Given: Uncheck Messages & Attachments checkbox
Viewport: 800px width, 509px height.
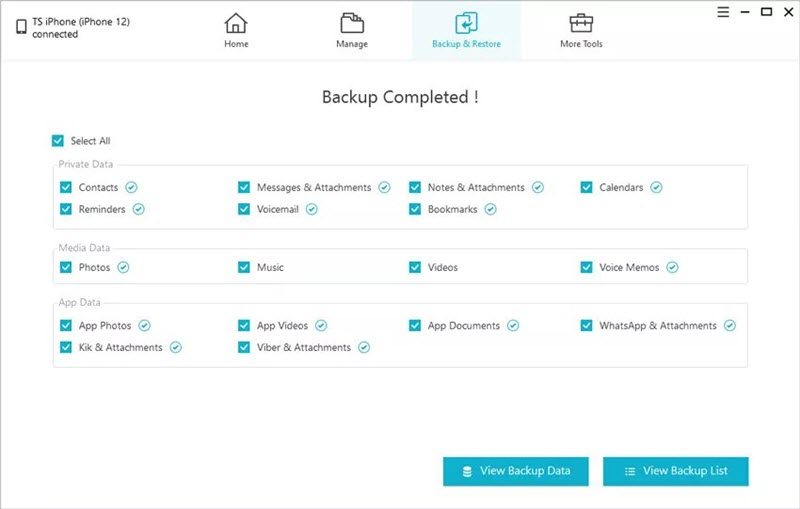Looking at the screenshot, I should (x=244, y=187).
